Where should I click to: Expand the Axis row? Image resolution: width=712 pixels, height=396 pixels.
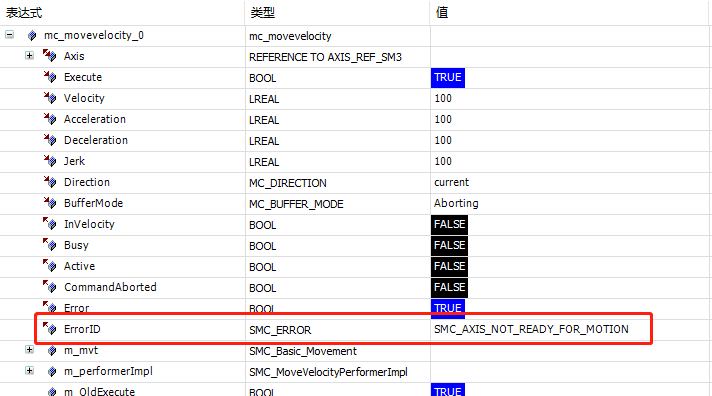click(x=30, y=55)
